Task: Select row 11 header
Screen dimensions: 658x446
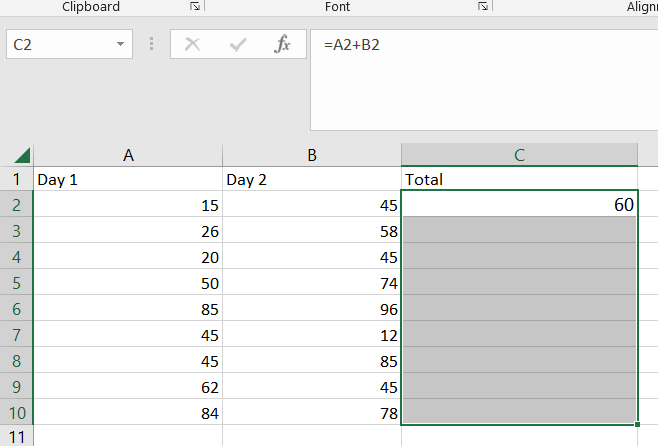Action: tap(16, 436)
